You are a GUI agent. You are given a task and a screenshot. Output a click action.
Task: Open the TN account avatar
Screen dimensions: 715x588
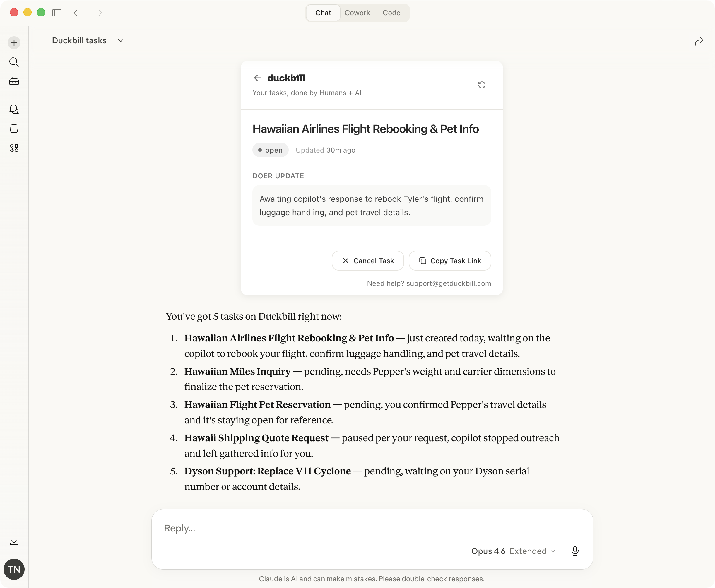(14, 569)
